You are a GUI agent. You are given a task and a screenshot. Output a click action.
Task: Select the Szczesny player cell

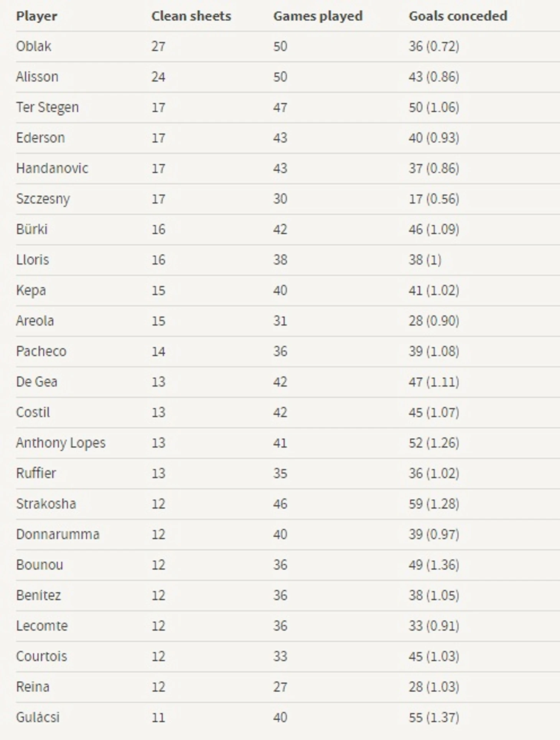[x=43, y=199]
